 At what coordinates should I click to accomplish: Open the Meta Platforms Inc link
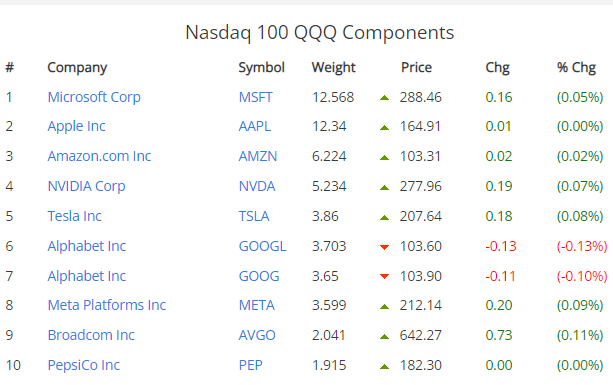107,305
